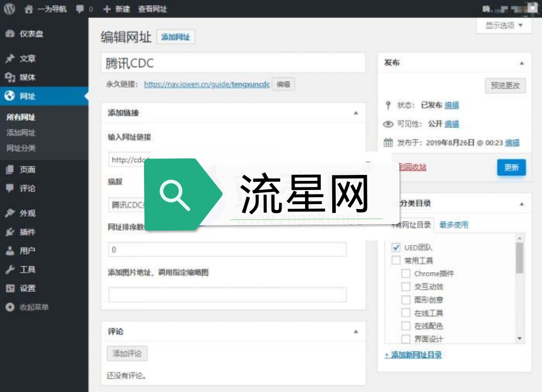Click category list scroll-down arrow

(x=519, y=339)
